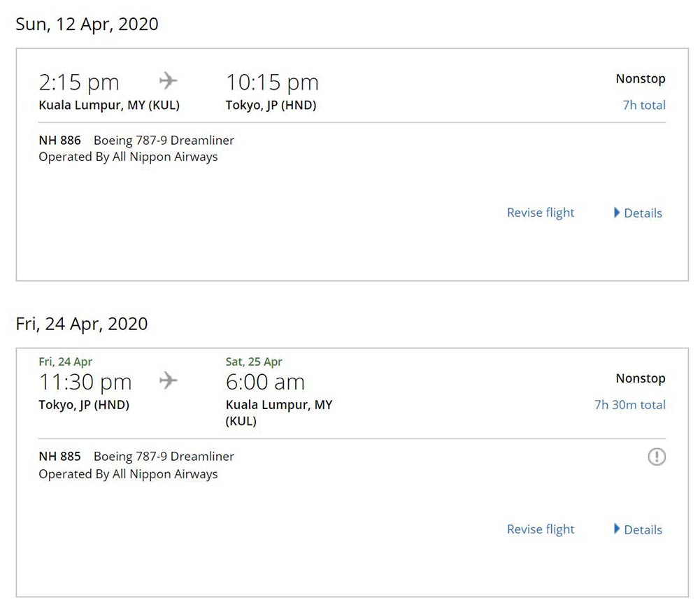Viewport: 700px width, 607px height.
Task: Click the 7h total duration link
Action: (x=644, y=105)
